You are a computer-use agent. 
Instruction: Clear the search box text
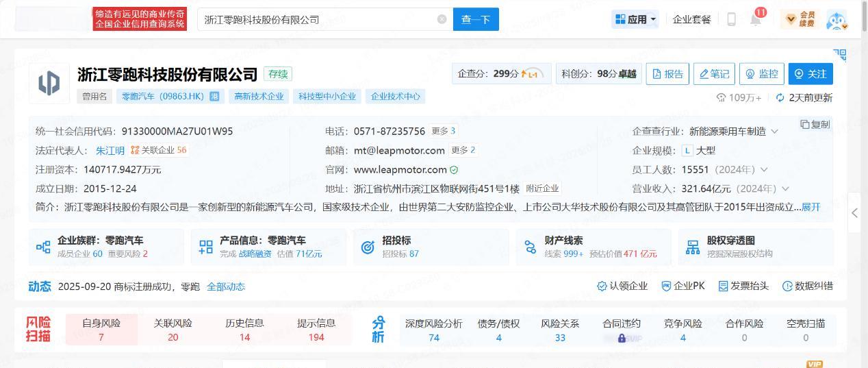[442, 19]
